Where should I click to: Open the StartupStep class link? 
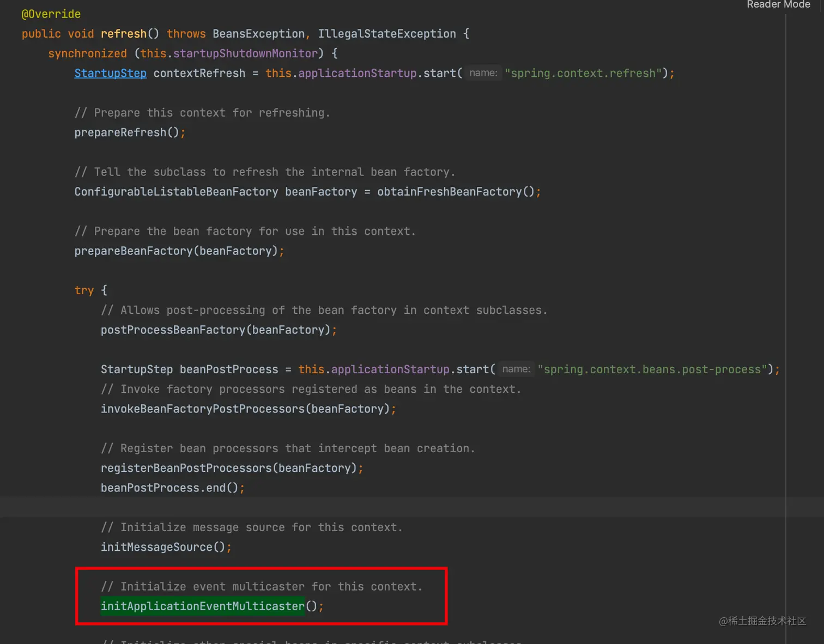(111, 73)
